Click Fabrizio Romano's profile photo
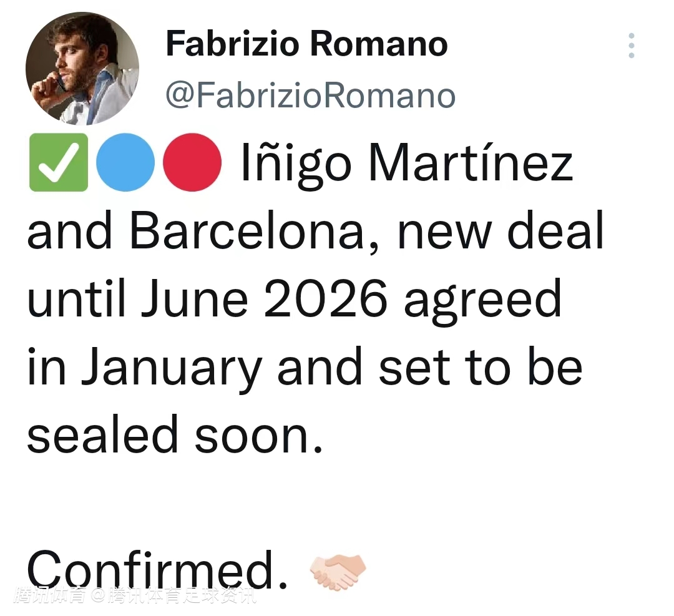The image size is (674, 616). pyautogui.click(x=82, y=67)
